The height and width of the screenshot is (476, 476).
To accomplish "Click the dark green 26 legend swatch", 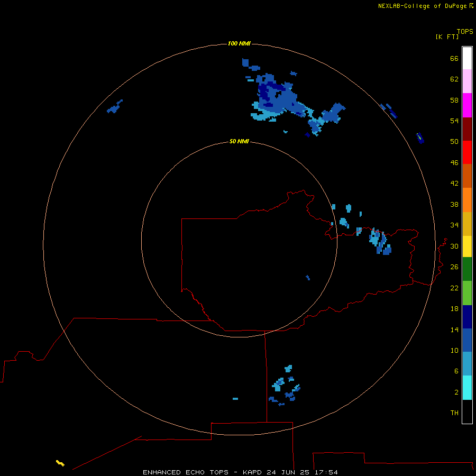I will coord(467,269).
